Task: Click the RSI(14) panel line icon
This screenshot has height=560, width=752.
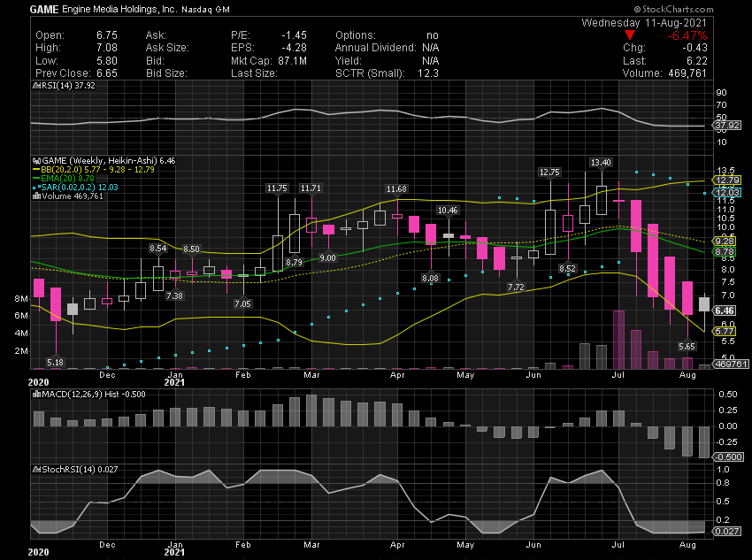Action: [x=36, y=86]
